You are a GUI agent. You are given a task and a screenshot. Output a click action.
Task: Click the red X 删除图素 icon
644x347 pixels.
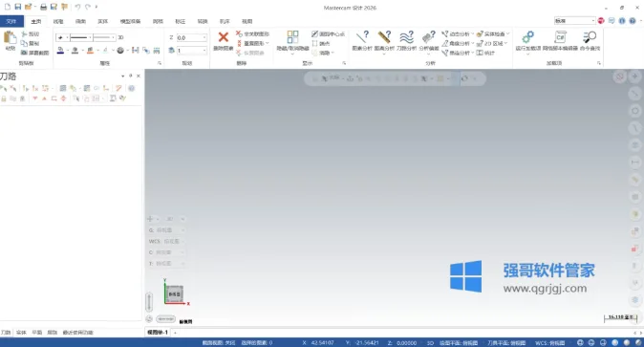(x=223, y=37)
